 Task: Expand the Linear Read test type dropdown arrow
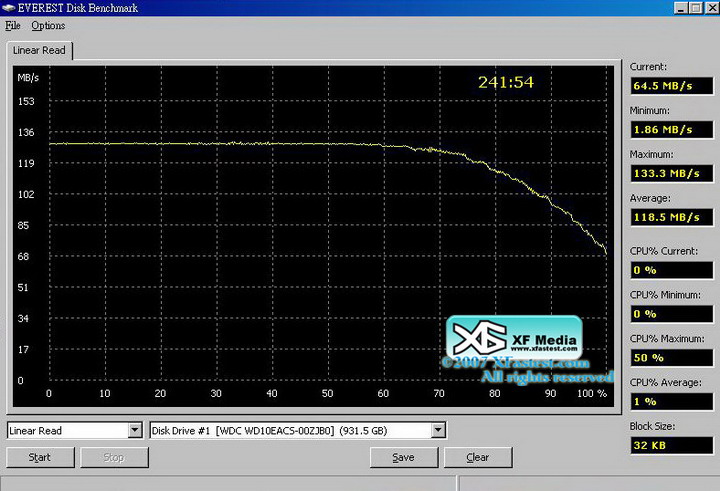point(135,430)
